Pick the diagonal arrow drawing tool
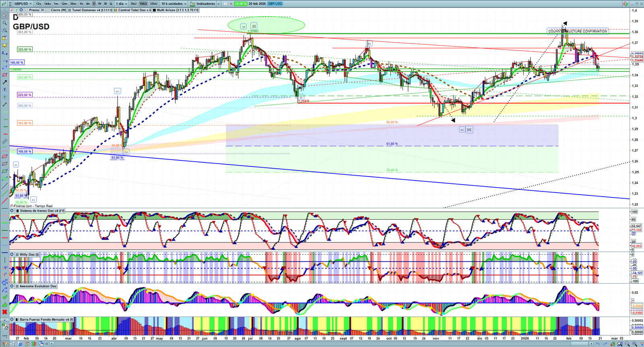This screenshot has height=347, width=644. 5,82
